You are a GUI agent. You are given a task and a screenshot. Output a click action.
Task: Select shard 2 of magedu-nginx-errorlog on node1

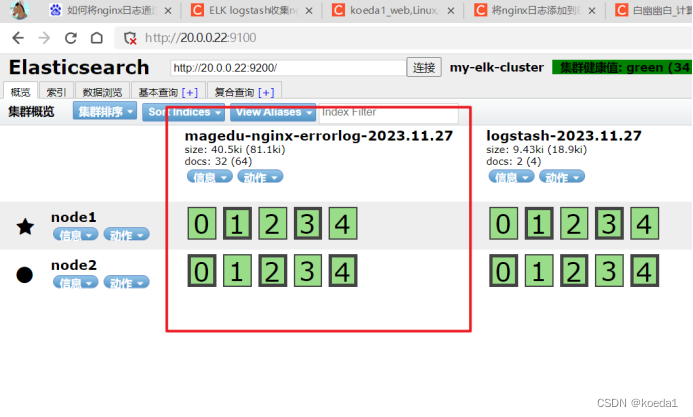coord(272,224)
